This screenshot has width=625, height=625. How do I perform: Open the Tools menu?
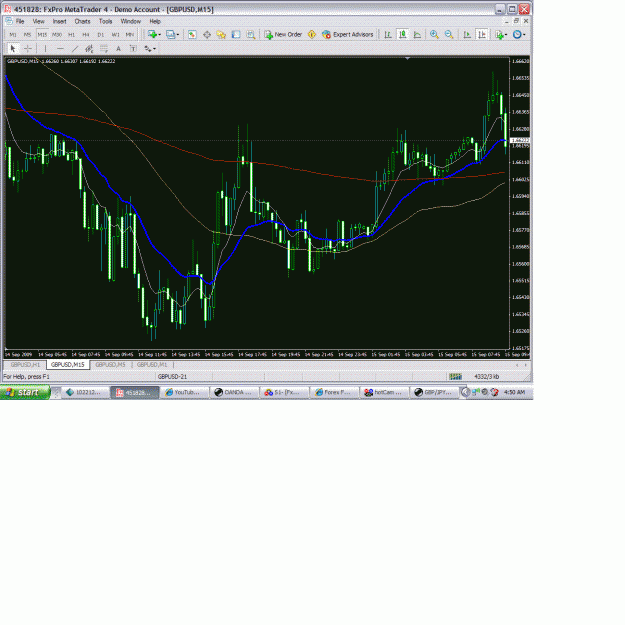pyautogui.click(x=105, y=21)
